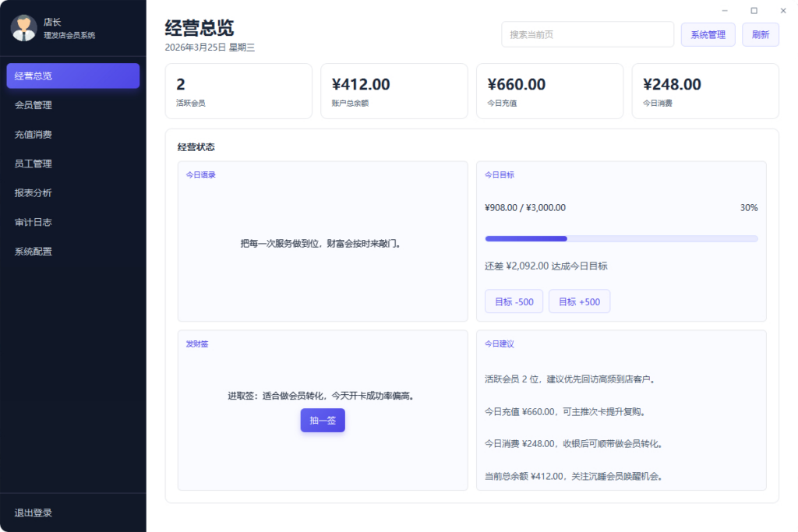Select the 活跃会员 stat card
Image resolution: width=798 pixels, height=532 pixels.
click(x=238, y=90)
